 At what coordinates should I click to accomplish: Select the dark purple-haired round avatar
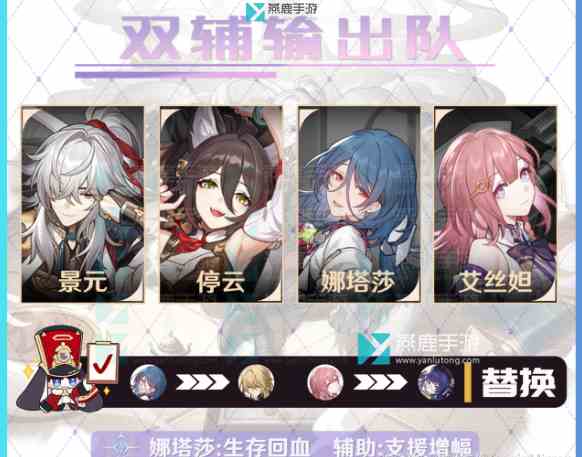coord(436,382)
